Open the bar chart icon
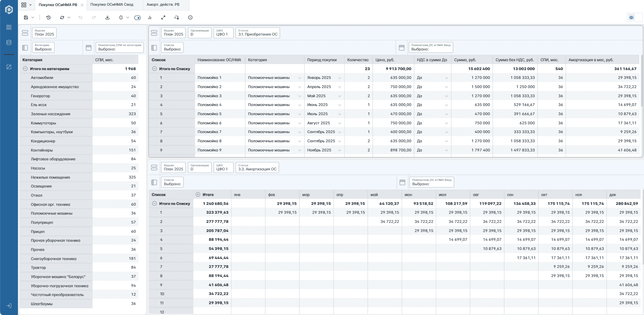 [150, 18]
